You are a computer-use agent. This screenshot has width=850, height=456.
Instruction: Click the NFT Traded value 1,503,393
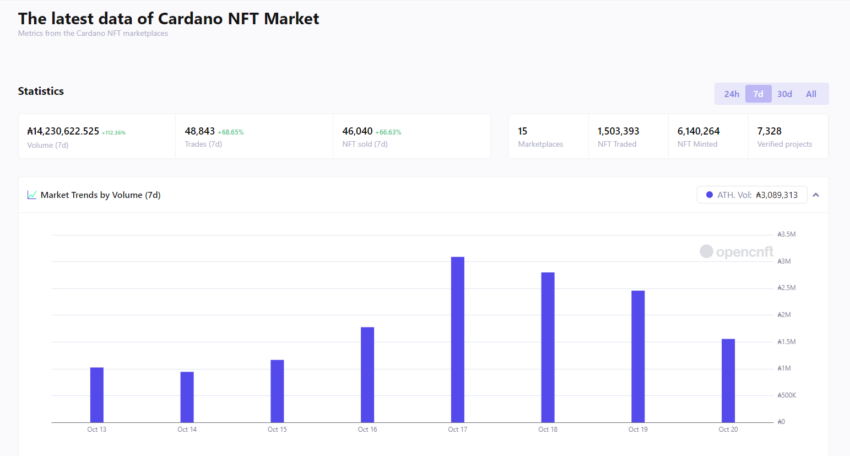coord(618,131)
